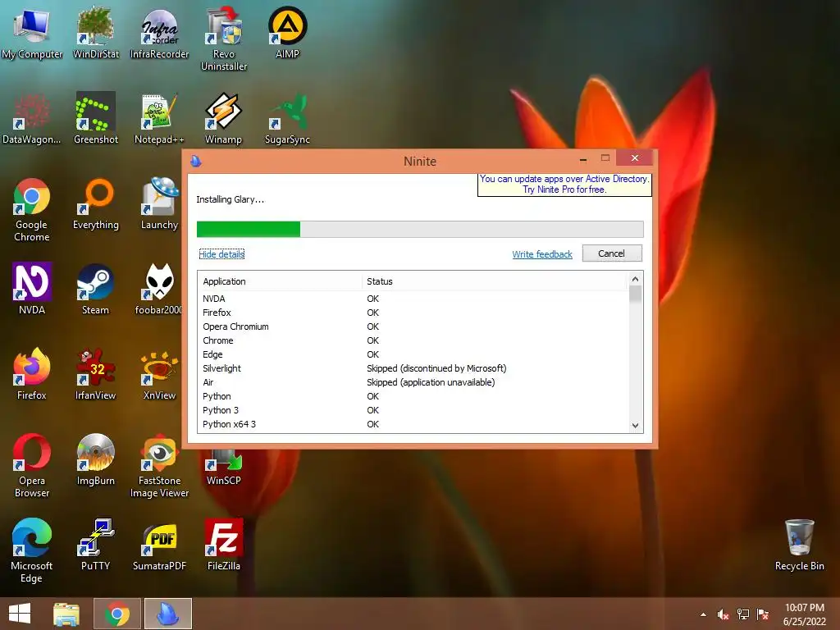Click the NVDA desktop icon

point(32,289)
